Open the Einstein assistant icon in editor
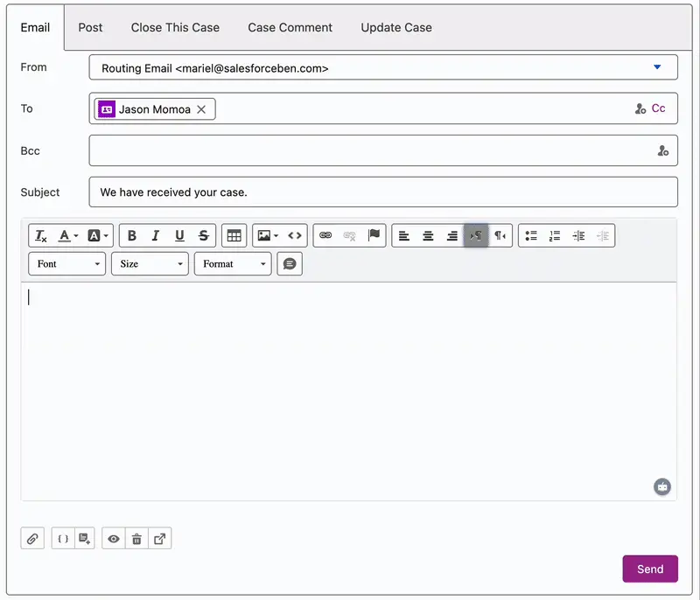This screenshot has width=700, height=600. point(662,486)
